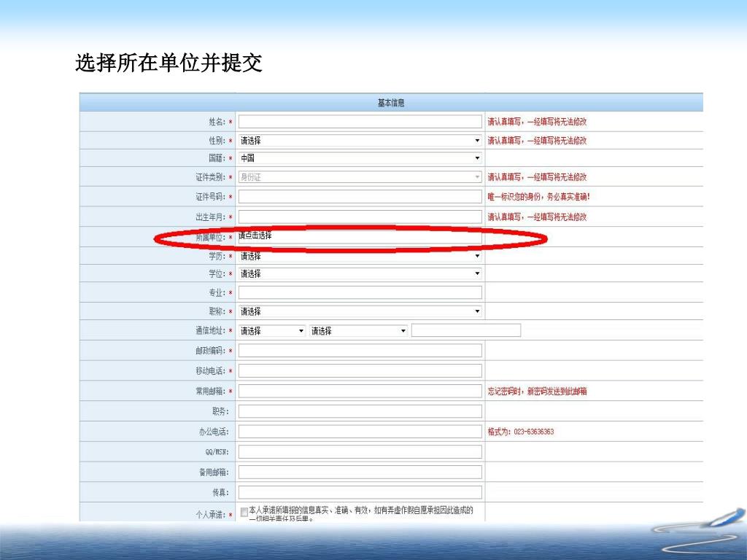747x560 pixels.
Task: Click the 证件号码 input field
Action: (360, 197)
